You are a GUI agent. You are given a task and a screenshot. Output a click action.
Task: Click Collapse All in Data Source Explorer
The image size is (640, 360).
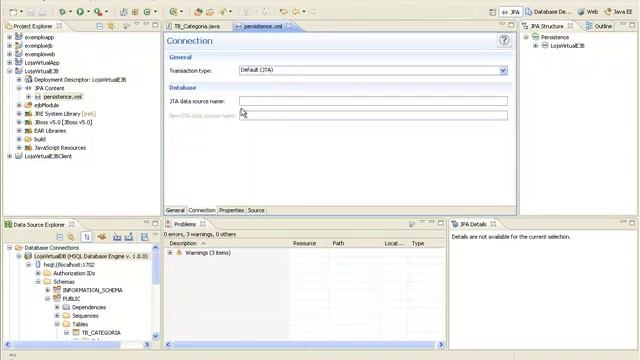pyautogui.click(x=60, y=237)
